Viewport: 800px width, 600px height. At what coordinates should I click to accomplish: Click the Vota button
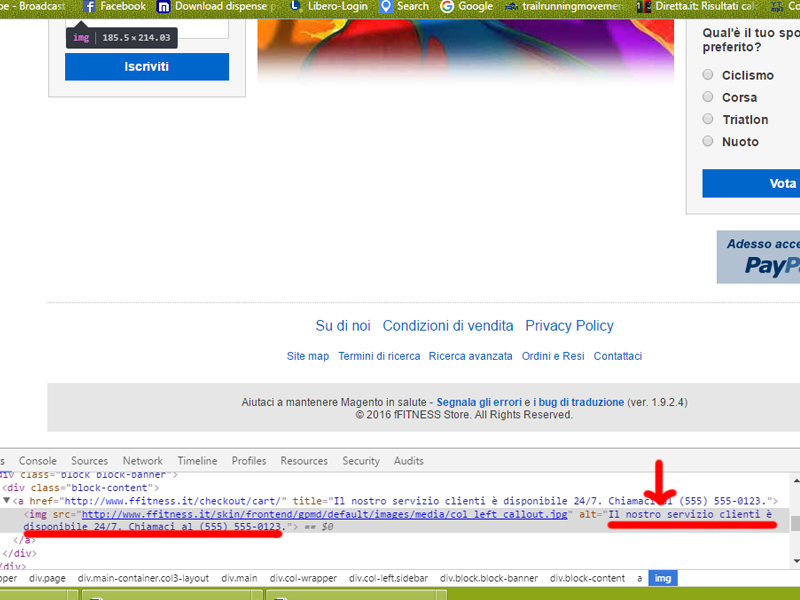759,184
